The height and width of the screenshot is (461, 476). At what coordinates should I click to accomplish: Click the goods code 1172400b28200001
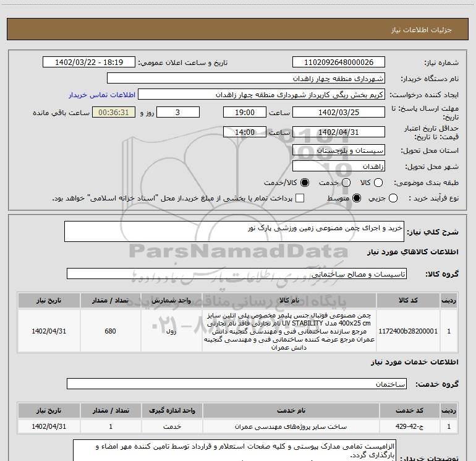408,331
